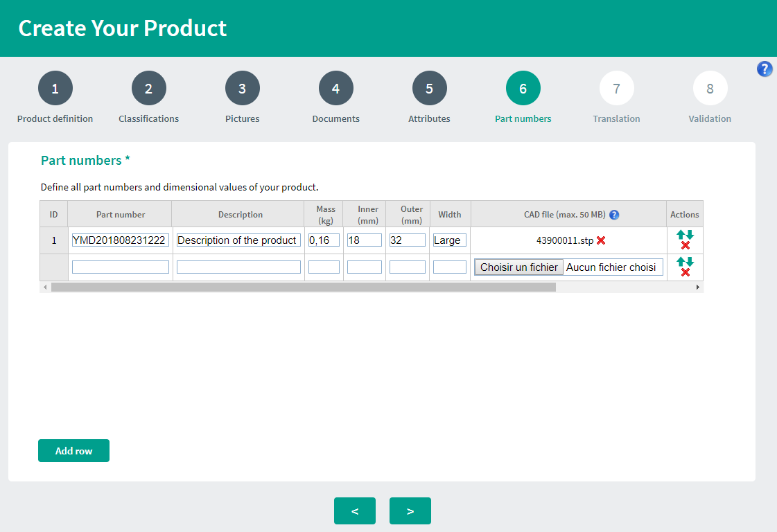Move the empty second row up
Screen dimensions: 777x532
pyautogui.click(x=681, y=262)
